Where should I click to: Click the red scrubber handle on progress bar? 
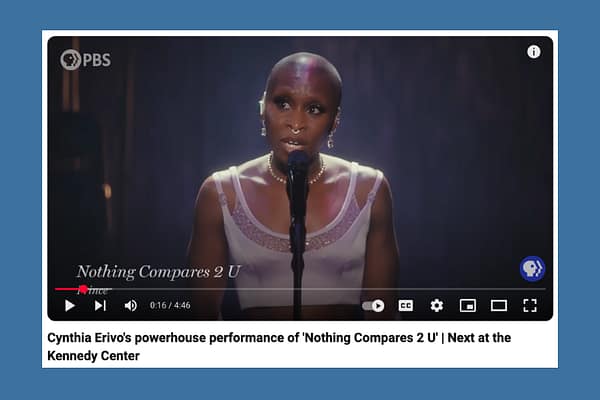click(83, 289)
